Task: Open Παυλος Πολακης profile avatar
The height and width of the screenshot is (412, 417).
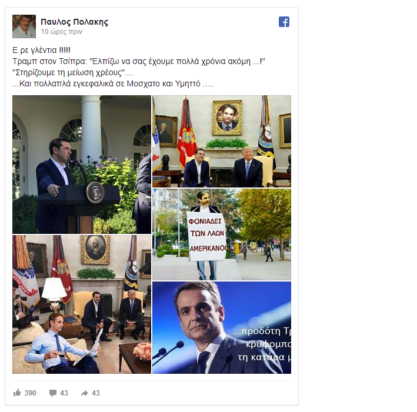Action: [x=24, y=26]
